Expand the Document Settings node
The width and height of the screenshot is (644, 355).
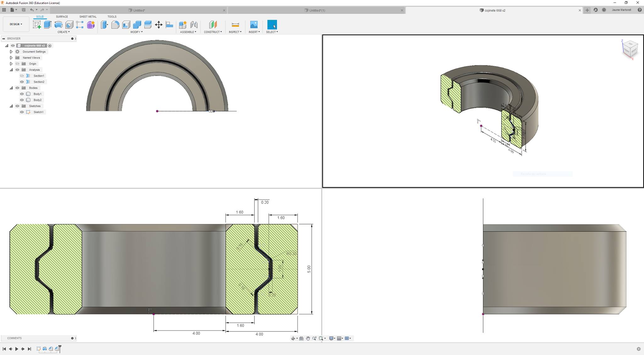(11, 52)
